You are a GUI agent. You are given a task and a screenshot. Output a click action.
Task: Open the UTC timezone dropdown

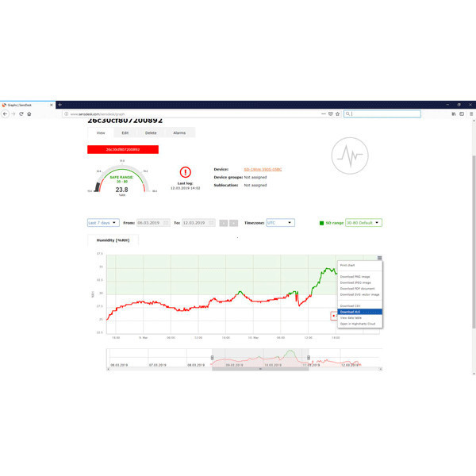(280, 223)
